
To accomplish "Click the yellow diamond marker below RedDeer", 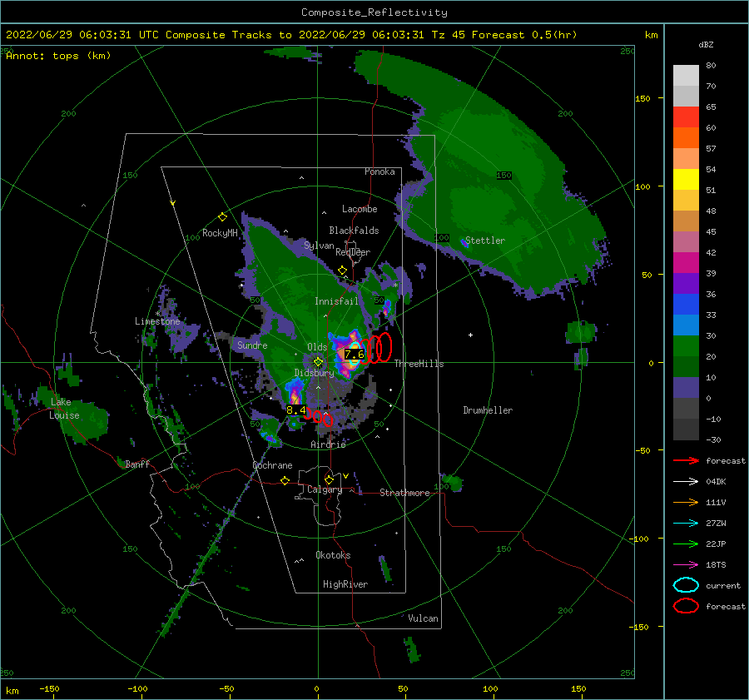I will [x=342, y=271].
